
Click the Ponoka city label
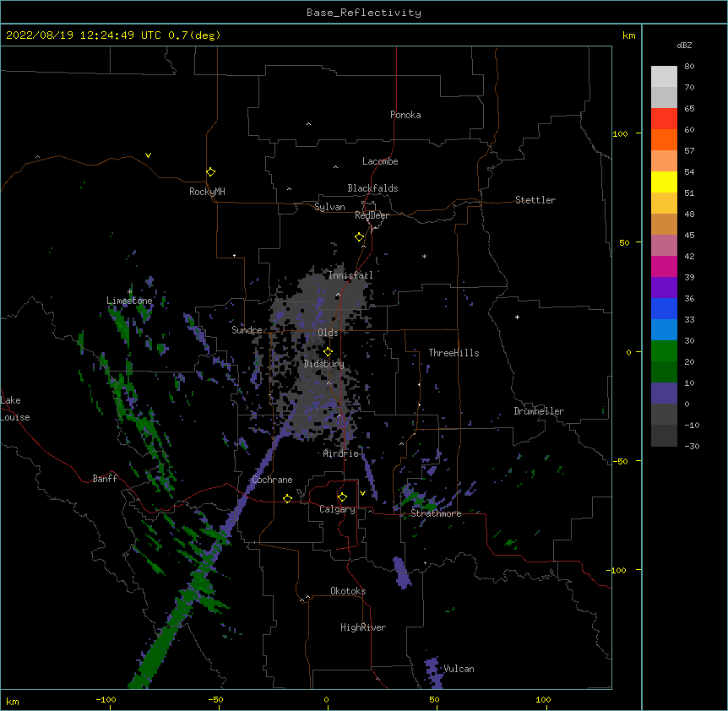[x=405, y=115]
